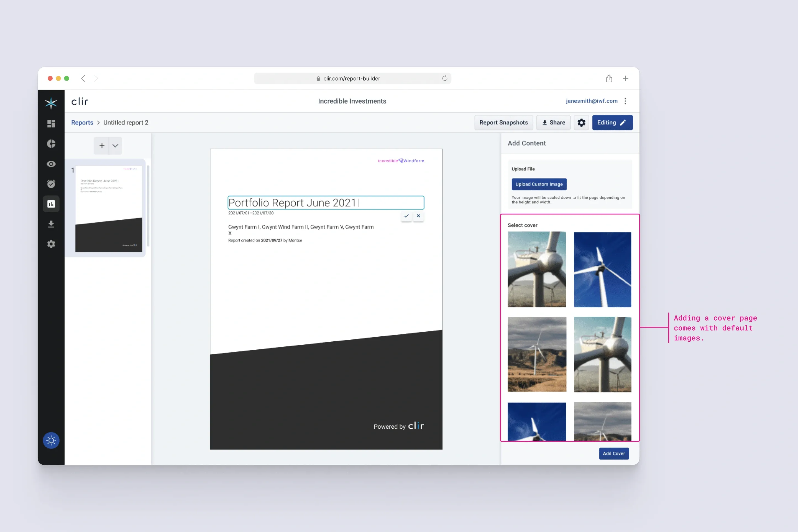The image size is (798, 532).
Task: Open Report Snapshots
Action: click(x=503, y=122)
